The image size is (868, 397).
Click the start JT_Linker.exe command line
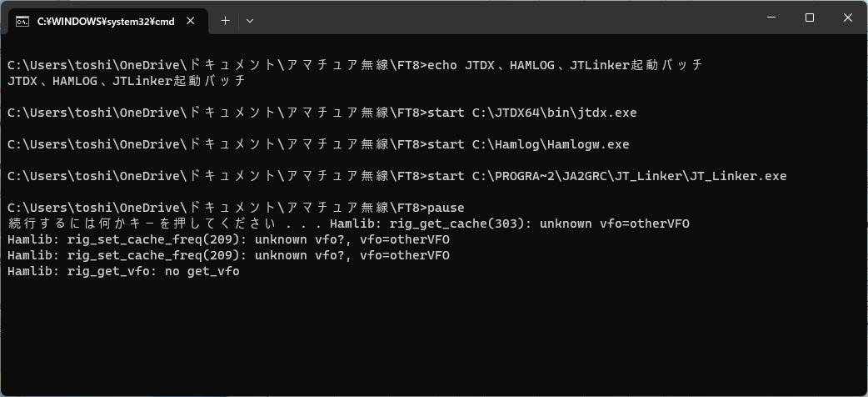(397, 176)
